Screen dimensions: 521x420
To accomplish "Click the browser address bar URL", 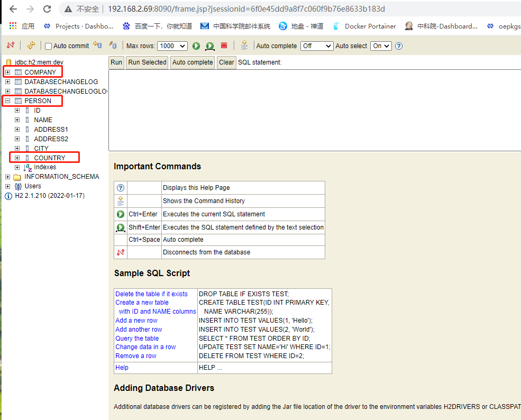I will pos(246,9).
